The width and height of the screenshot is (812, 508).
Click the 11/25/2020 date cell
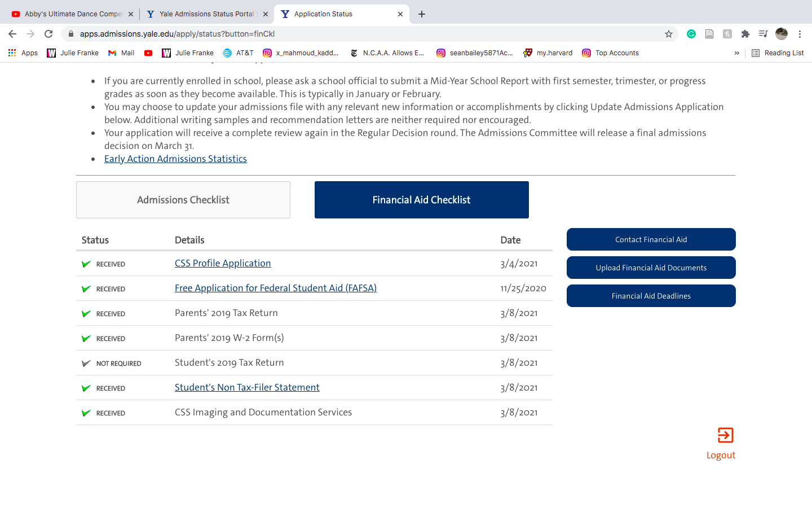point(523,288)
